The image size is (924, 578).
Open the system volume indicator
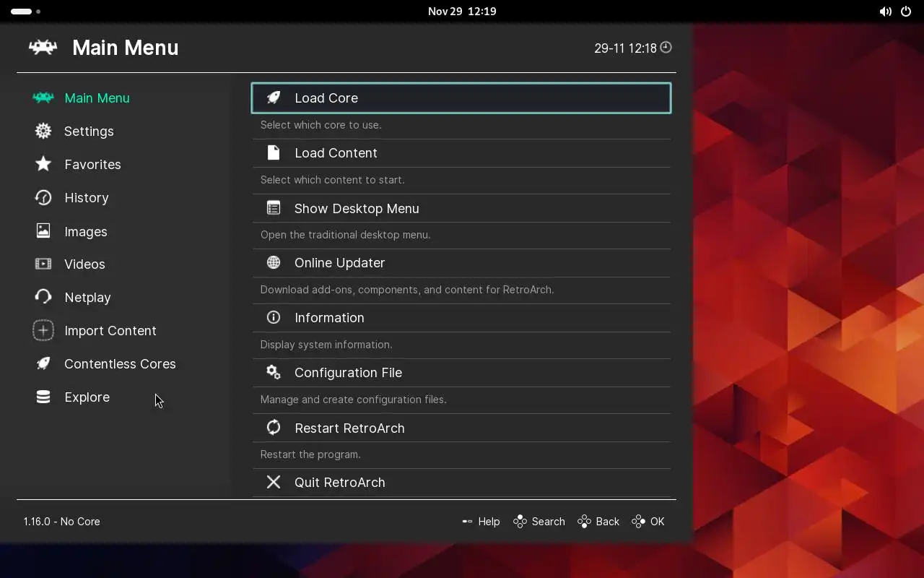[x=885, y=12]
